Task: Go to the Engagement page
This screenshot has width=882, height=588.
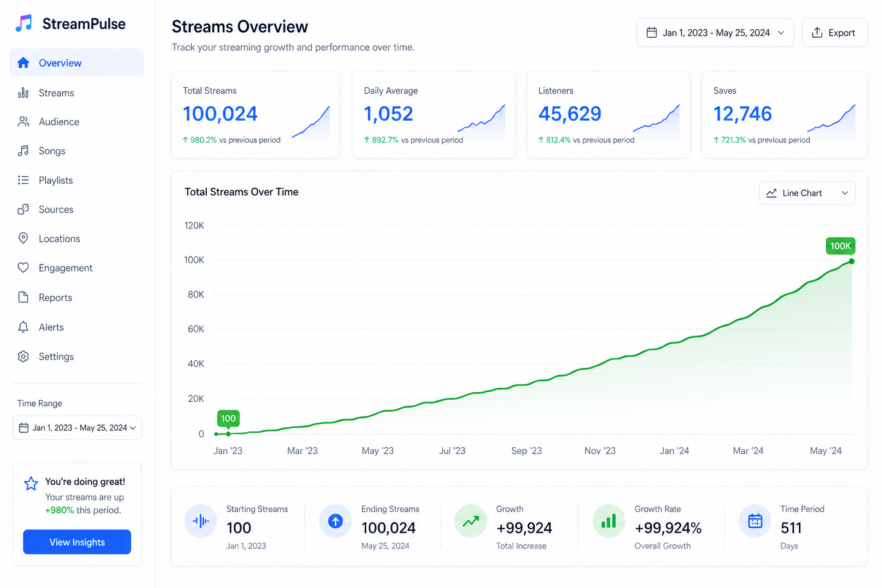Action: coord(76,268)
